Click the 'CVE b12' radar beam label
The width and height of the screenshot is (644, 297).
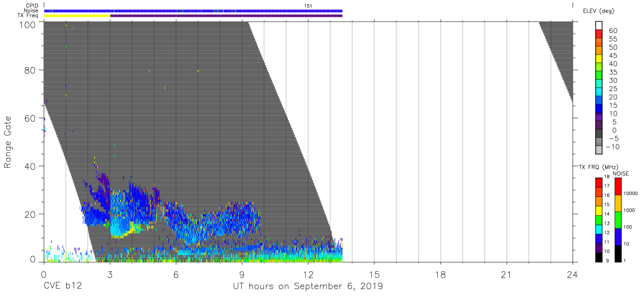pyautogui.click(x=62, y=286)
